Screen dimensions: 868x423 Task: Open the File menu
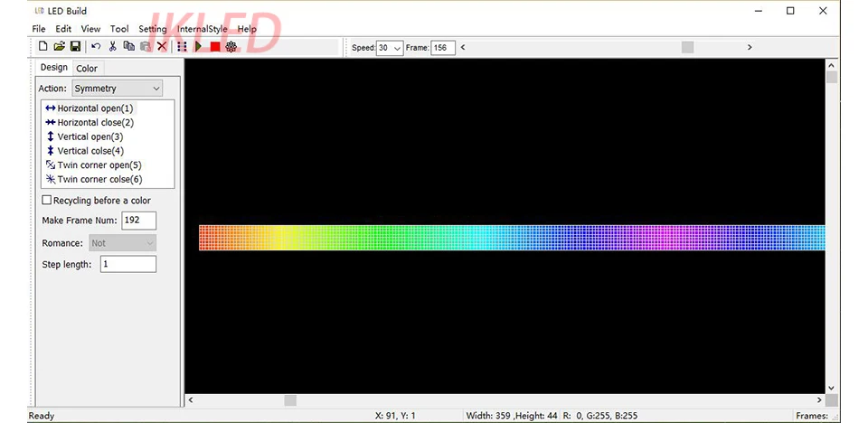[39, 29]
